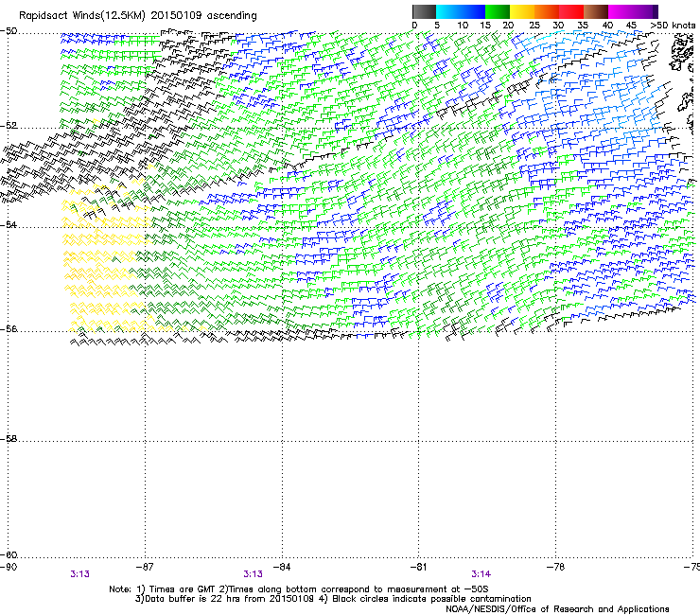Click the magenta 40–45 knots legend segment
This screenshot has width=700, height=615.
coord(621,11)
